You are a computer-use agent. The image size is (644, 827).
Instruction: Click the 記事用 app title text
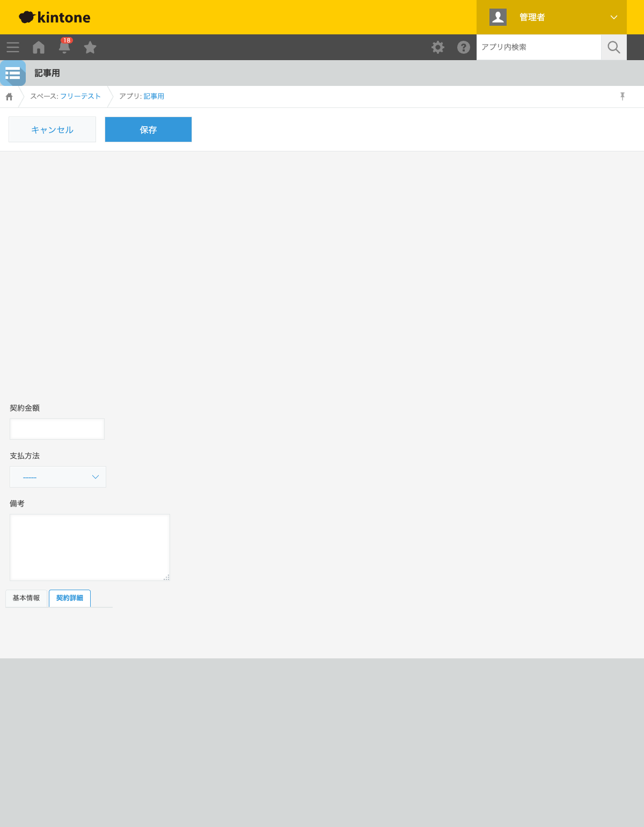[47, 73]
